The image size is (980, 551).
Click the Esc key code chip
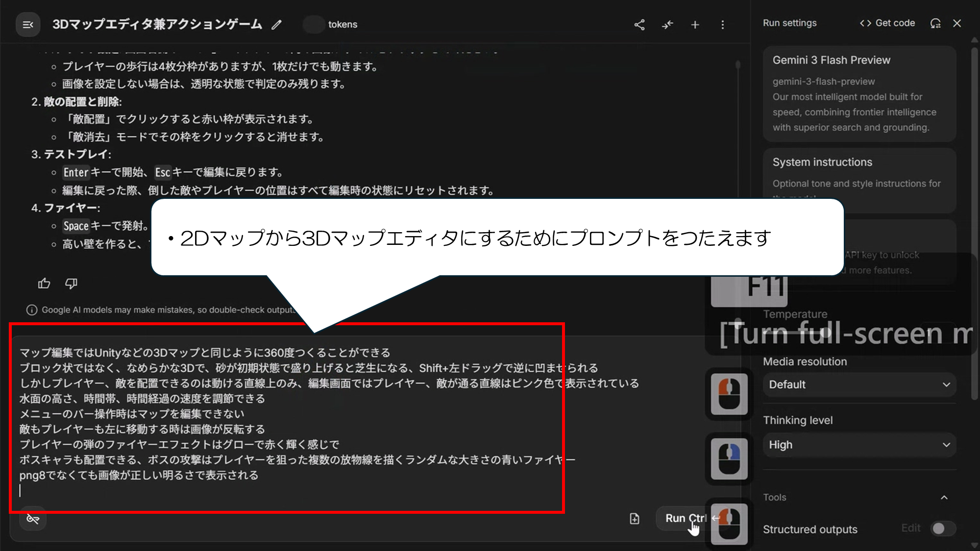coord(163,172)
